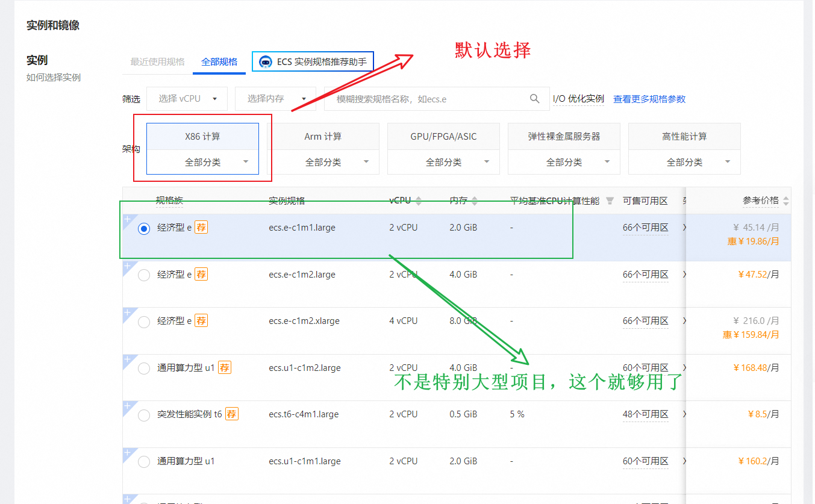Open the 选择内存 dropdown

tap(275, 99)
